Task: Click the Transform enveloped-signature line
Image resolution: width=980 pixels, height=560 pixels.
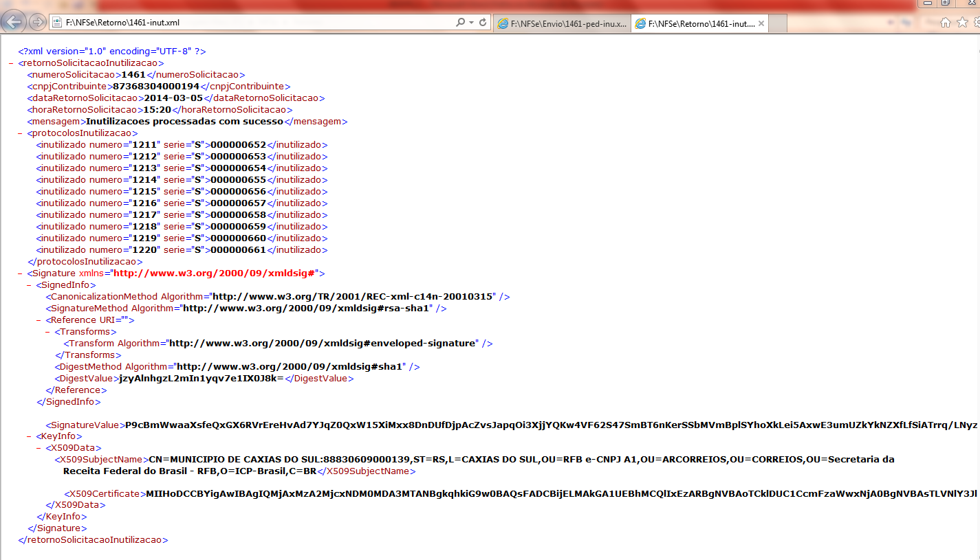Action: click(279, 344)
